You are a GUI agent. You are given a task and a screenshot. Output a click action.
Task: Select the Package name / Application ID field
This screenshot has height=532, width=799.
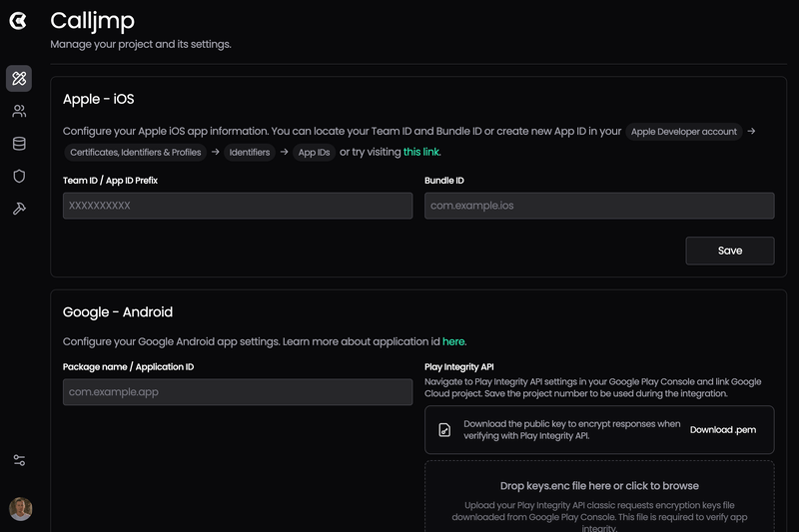238,392
